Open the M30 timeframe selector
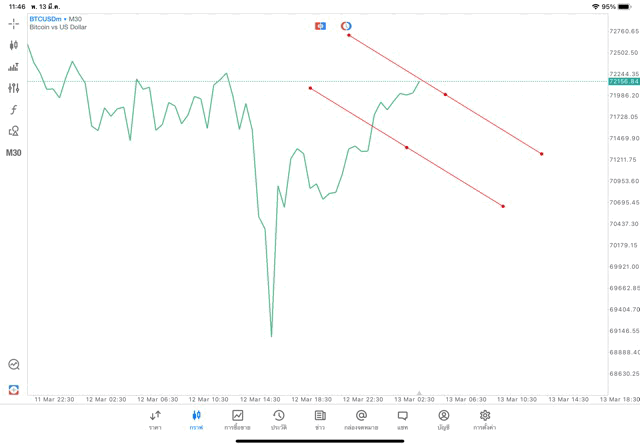This screenshot has height=447, width=640. coord(13,153)
